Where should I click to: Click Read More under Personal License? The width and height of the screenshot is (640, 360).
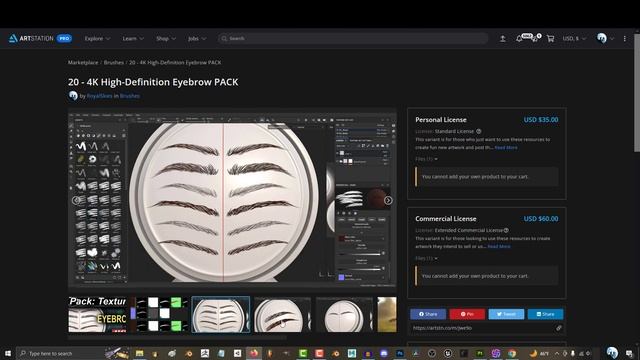506,147
